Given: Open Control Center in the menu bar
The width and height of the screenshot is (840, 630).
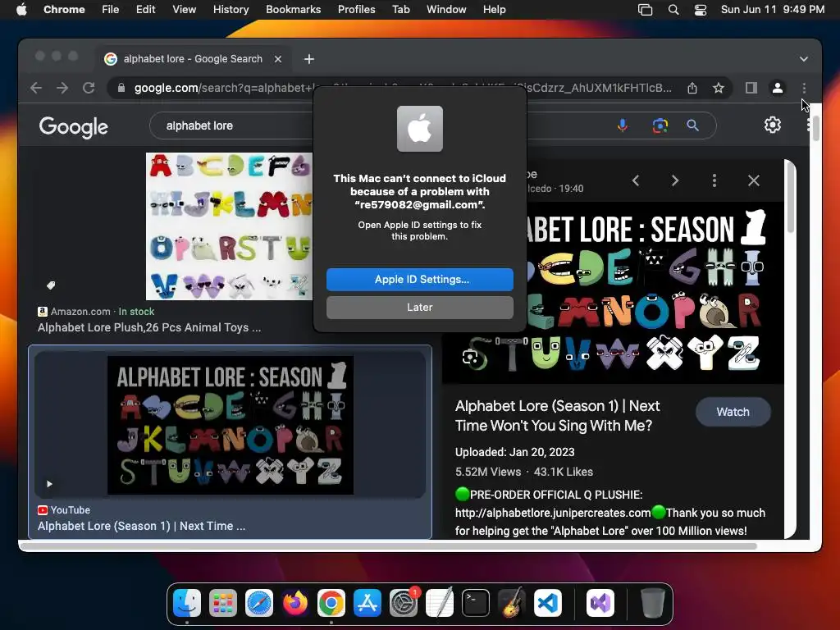Looking at the screenshot, I should click(701, 10).
